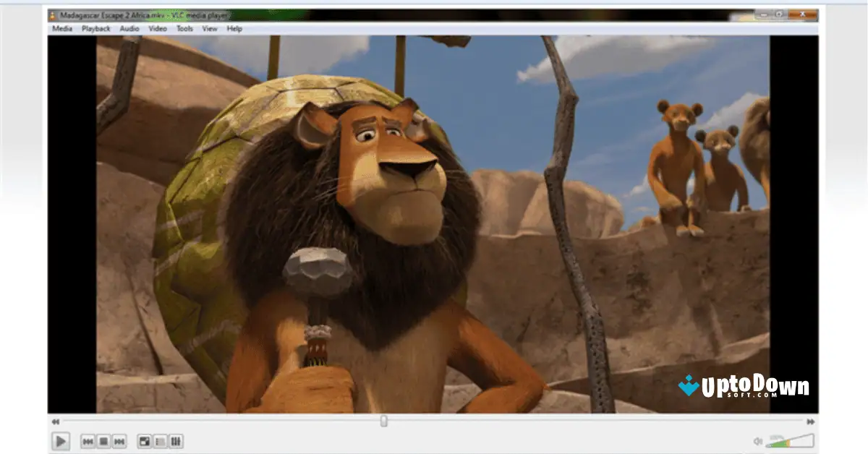This screenshot has width=868, height=454.
Task: Toggle playback with the Play button
Action: pos(61,441)
